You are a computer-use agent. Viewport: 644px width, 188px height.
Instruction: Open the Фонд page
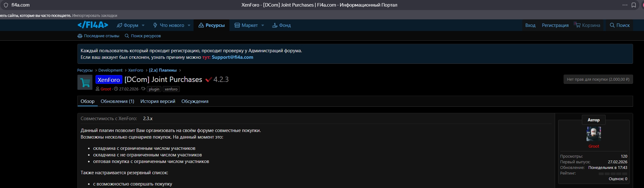click(281, 25)
